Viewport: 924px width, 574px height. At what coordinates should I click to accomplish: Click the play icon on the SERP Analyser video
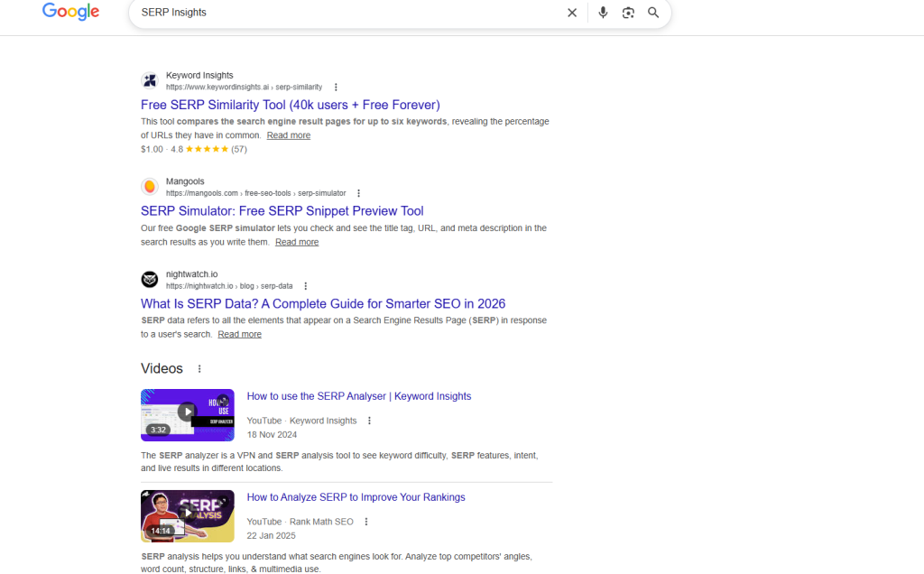tap(187, 411)
